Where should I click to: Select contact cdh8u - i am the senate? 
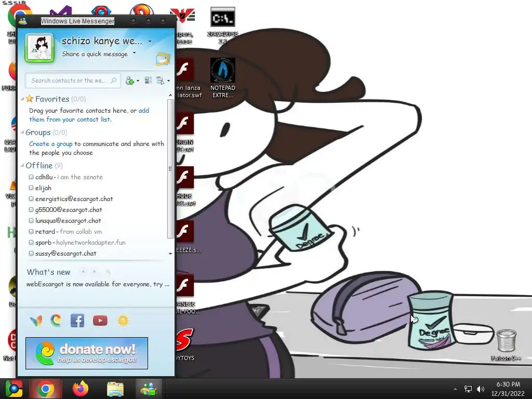(x=66, y=177)
